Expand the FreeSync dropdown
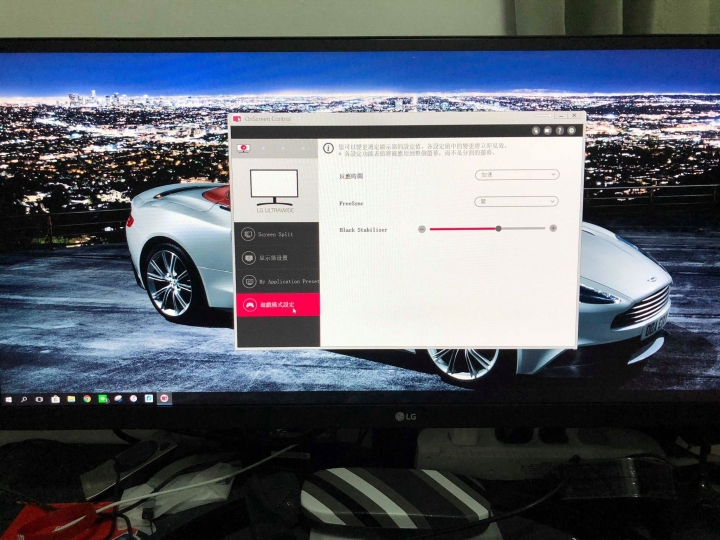Screen dimensions: 720x540 pos(516,201)
